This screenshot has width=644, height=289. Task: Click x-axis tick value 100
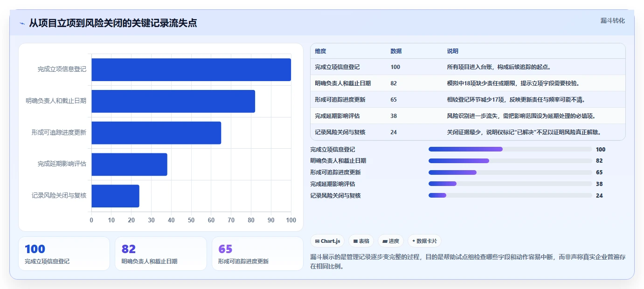pos(291,220)
